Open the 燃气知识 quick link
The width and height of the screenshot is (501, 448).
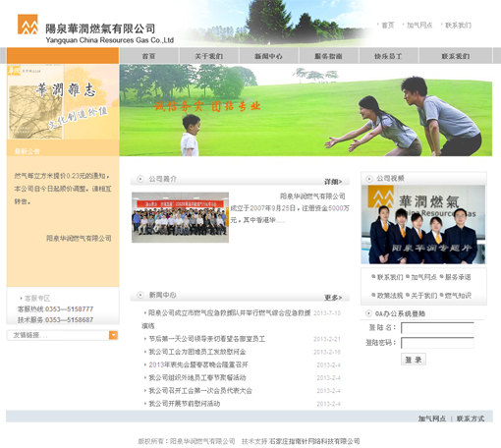pyautogui.click(x=458, y=296)
